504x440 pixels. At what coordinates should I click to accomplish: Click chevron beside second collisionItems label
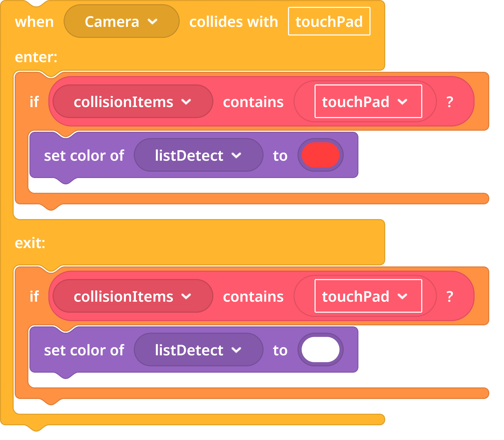(x=186, y=296)
